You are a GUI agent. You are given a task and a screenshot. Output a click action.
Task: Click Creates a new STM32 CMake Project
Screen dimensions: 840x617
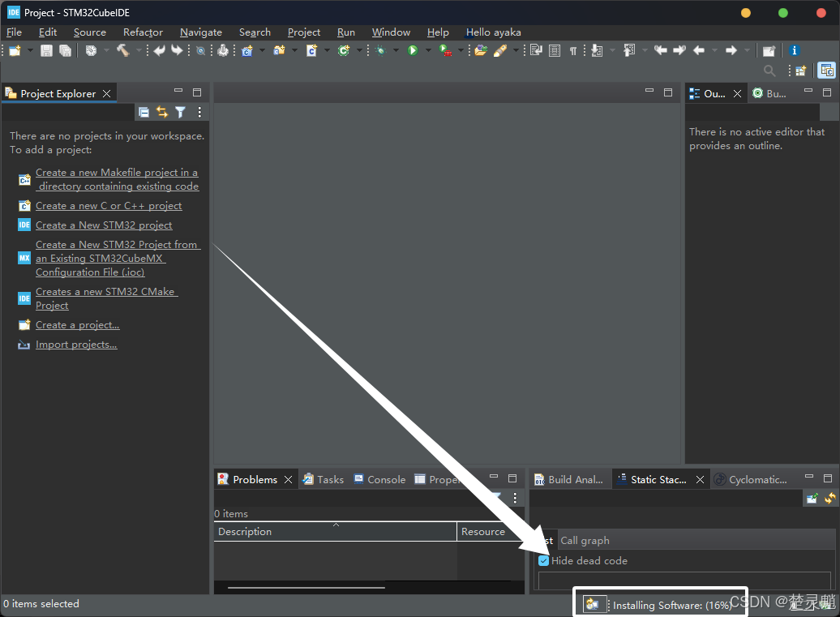click(x=106, y=298)
